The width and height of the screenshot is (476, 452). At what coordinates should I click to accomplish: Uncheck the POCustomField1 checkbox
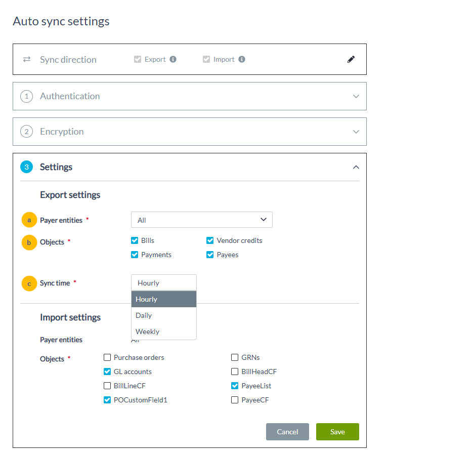[x=107, y=400]
